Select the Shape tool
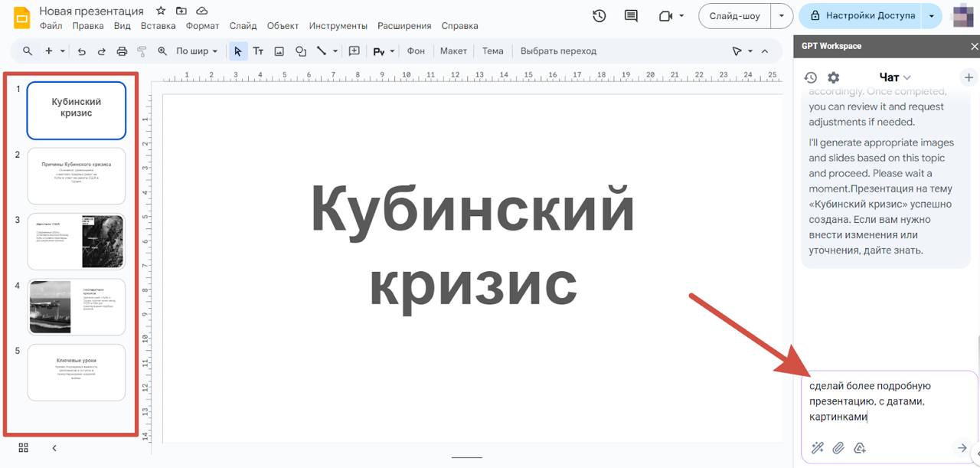 pos(301,51)
